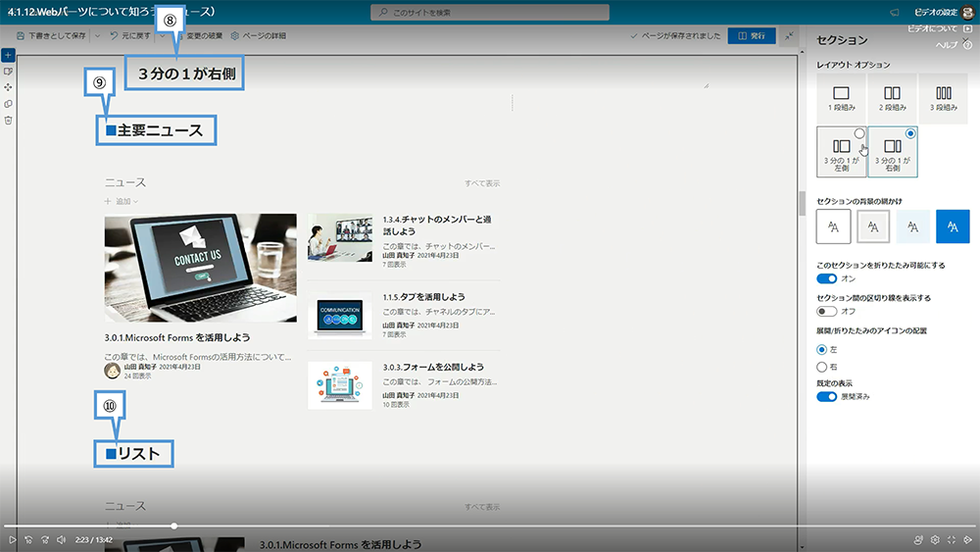Click すべて表示 link in lower ニュース
The width and height of the screenshot is (980, 552).
point(482,507)
